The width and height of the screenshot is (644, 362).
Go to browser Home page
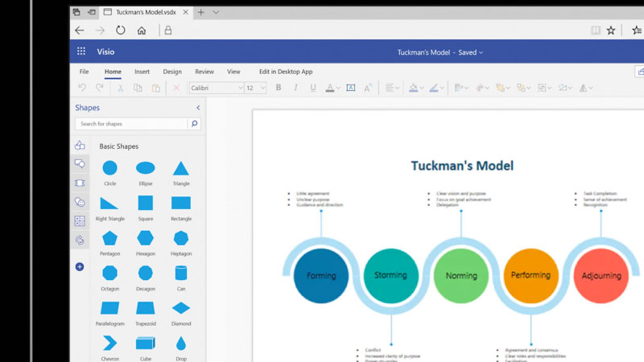[x=142, y=31]
